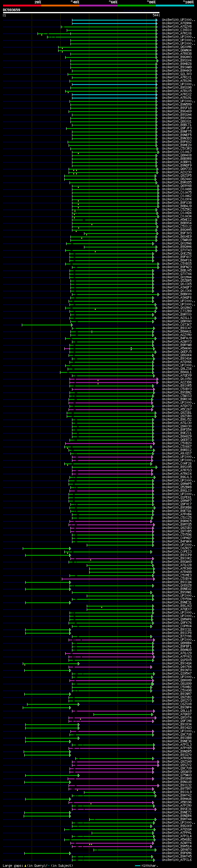197x868 pixels.
Task: Open hit UniRef100_Q6WNU4
Action: (177, 50)
